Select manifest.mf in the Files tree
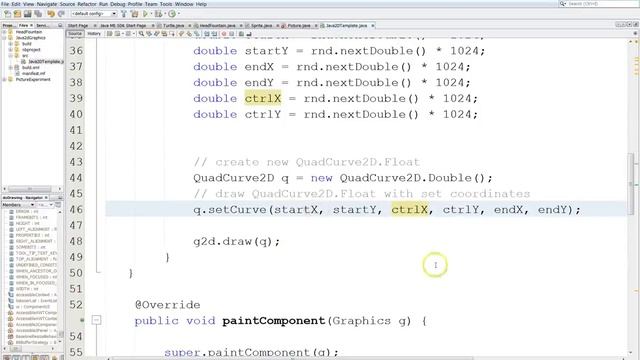The width and height of the screenshot is (640, 360). click(x=33, y=73)
